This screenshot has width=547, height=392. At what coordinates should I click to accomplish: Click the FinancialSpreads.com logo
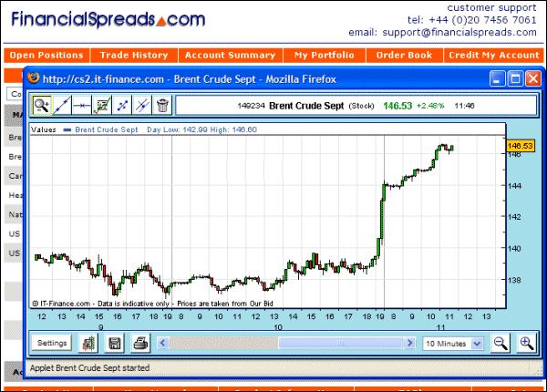tap(108, 19)
